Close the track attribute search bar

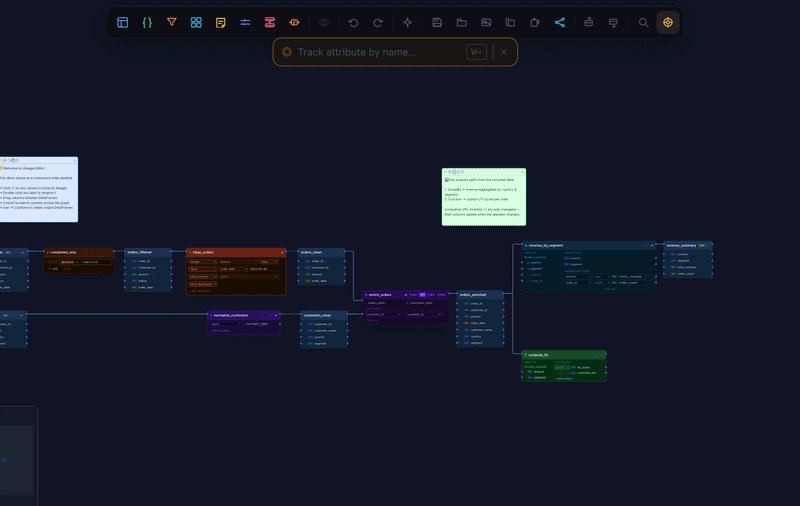504,52
